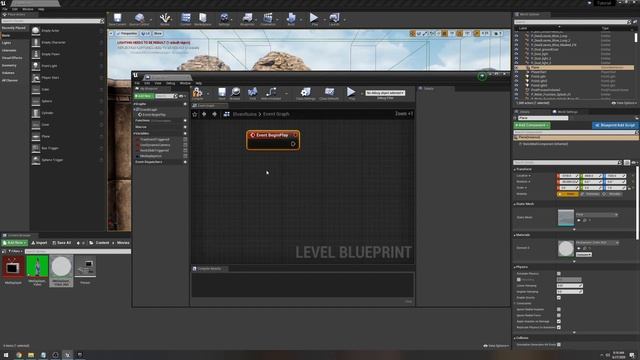
Task: Save the Level Blueprint
Action: (222, 93)
